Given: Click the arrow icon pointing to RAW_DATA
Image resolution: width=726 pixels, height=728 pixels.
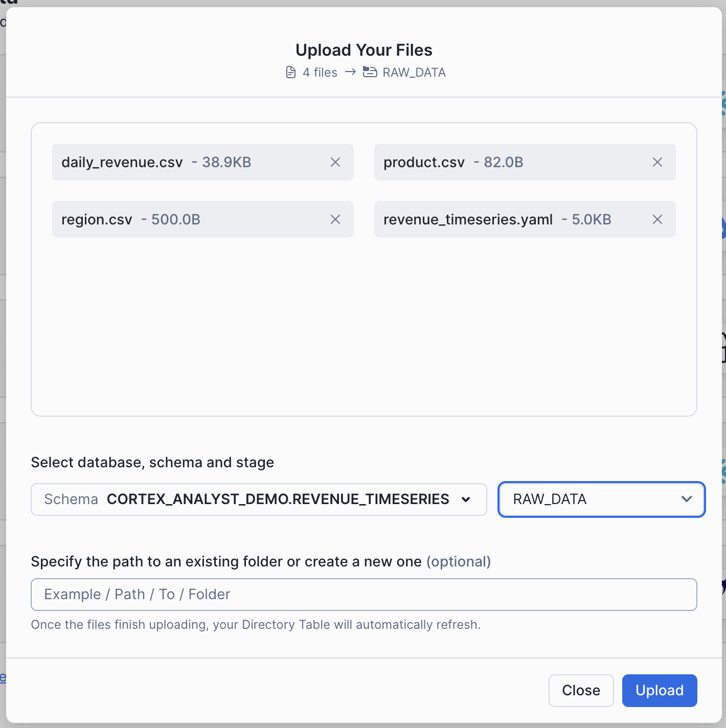Looking at the screenshot, I should click(x=350, y=72).
